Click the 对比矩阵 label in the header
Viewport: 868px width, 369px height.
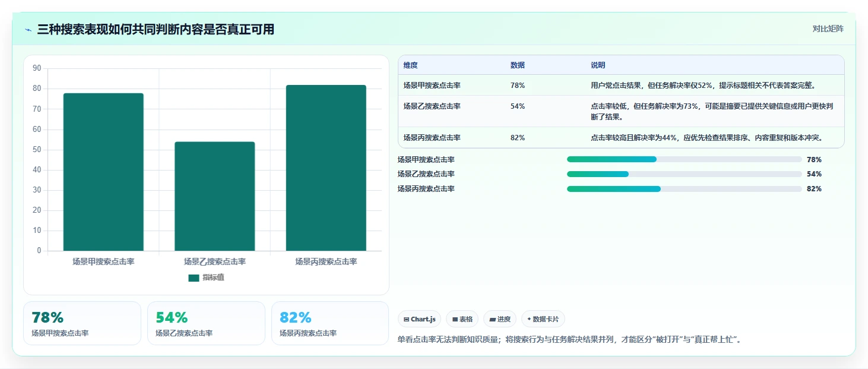(x=828, y=29)
